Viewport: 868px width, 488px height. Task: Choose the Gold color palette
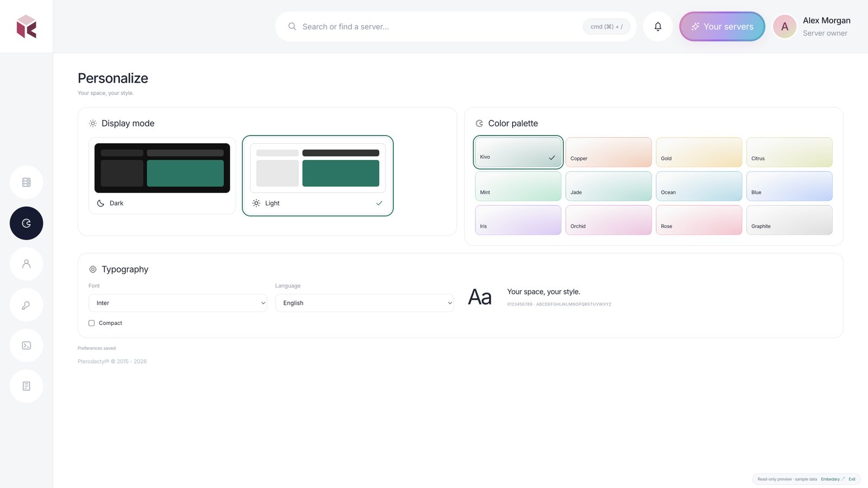699,152
